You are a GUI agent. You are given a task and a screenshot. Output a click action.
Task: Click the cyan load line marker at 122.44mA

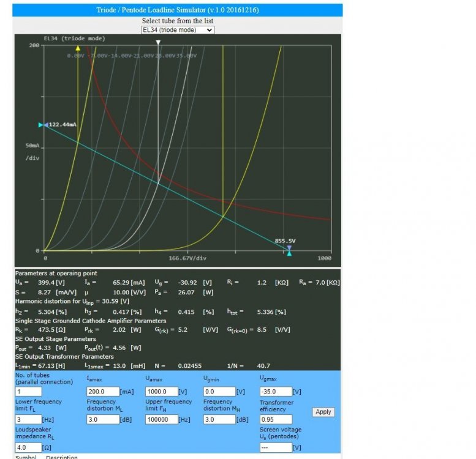(x=41, y=125)
